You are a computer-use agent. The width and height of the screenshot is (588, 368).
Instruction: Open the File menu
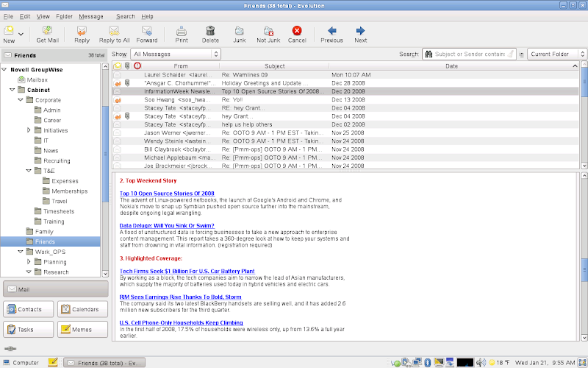tap(8, 16)
